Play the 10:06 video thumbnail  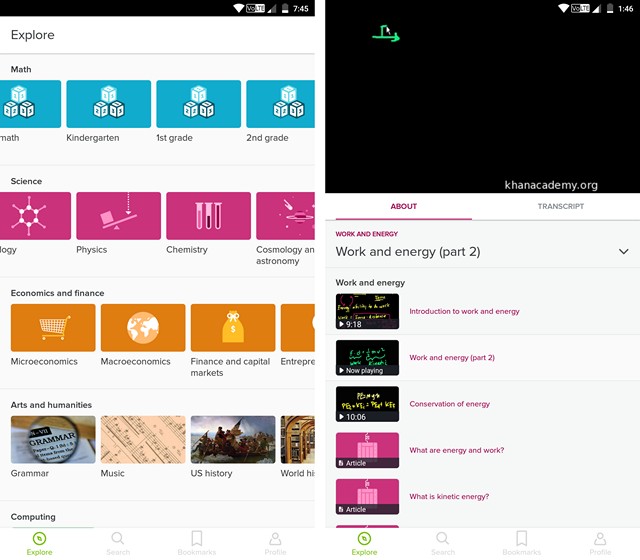tap(367, 404)
